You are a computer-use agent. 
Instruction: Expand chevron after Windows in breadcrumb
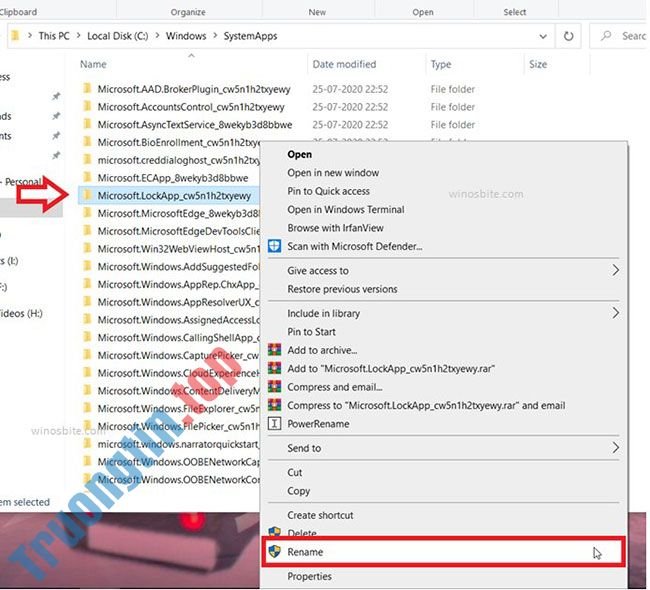(x=215, y=36)
